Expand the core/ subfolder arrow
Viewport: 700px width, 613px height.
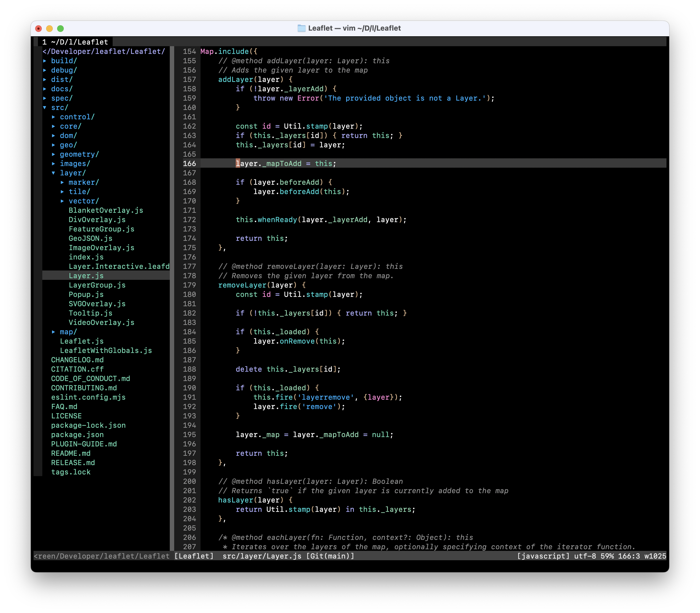(54, 126)
